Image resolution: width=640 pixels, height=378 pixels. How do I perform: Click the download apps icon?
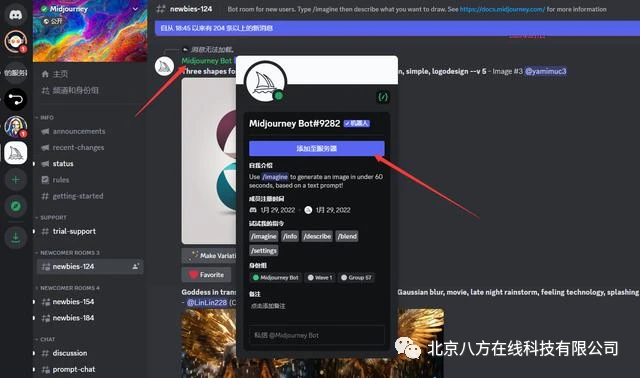point(16,237)
